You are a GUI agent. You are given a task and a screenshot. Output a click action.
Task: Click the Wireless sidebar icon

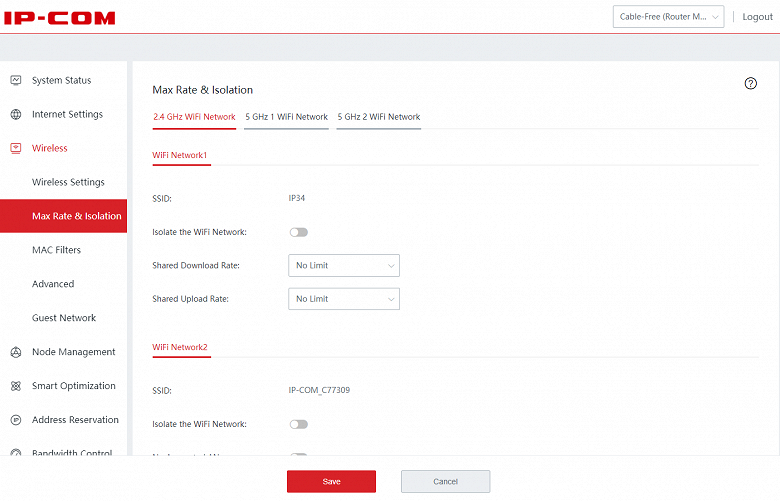coord(16,148)
